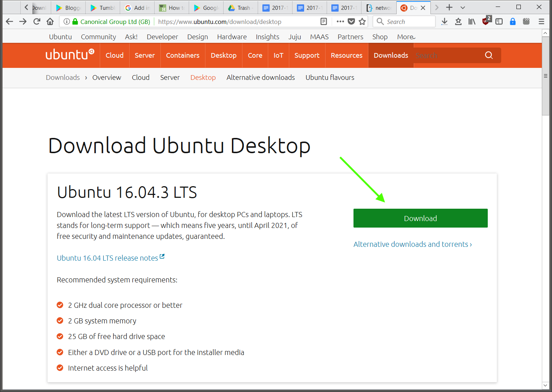Click the ubuntu logo in the orange header
This screenshot has width=552, height=392.
click(70, 54)
